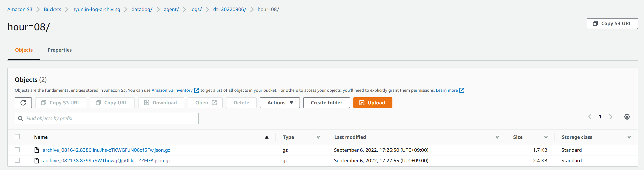Screen dimensions: 644x170
Task: Click the Type column header
Action: pos(288,137)
